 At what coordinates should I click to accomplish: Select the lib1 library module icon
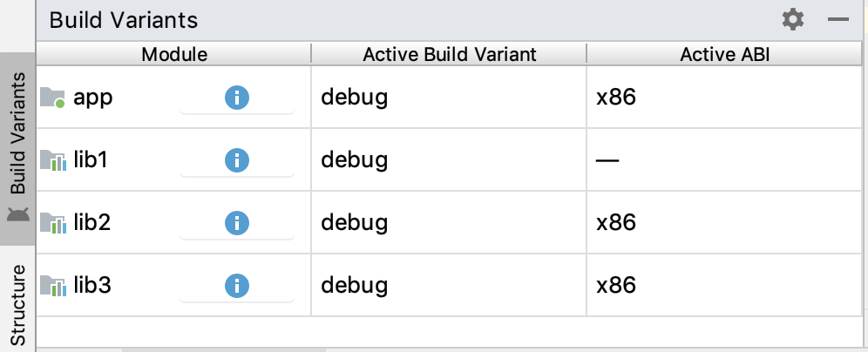coord(53,160)
